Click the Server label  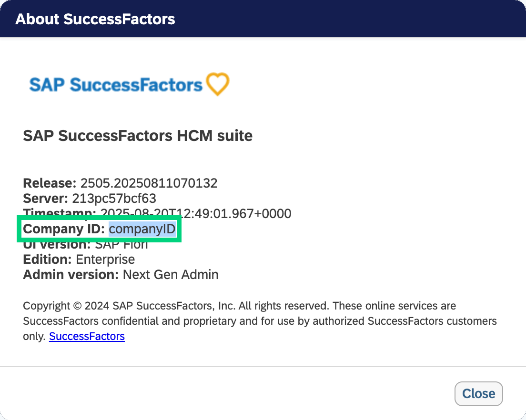point(46,198)
